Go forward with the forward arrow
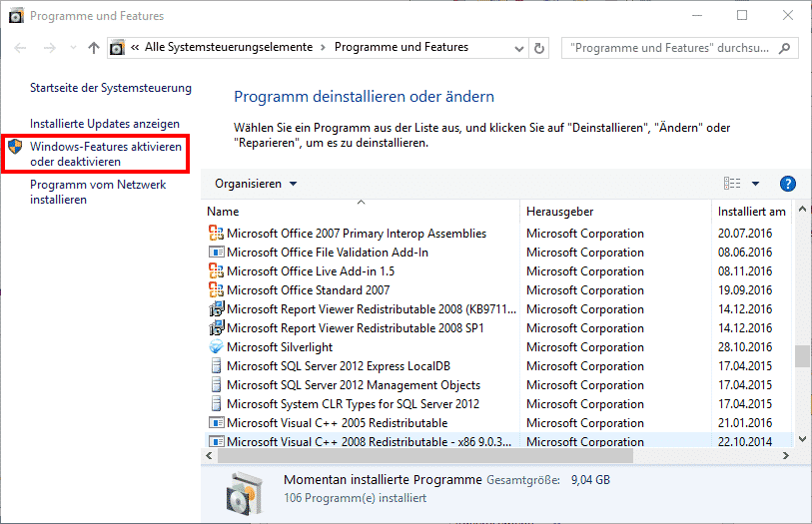This screenshot has width=812, height=524. click(x=50, y=48)
